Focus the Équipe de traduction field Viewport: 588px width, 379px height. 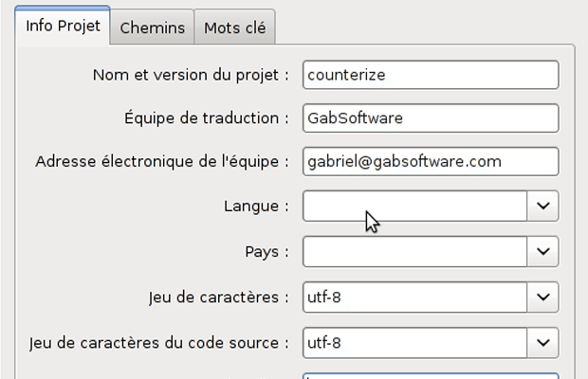pyautogui.click(x=431, y=118)
